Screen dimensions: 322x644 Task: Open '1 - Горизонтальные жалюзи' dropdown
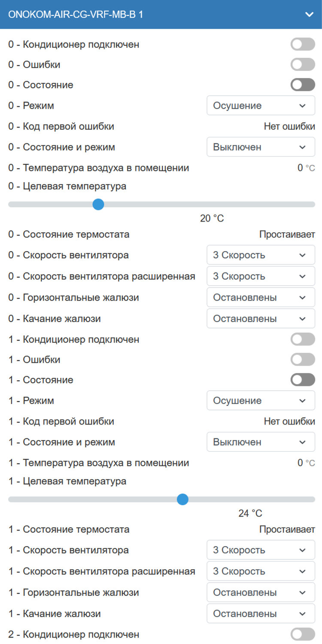coord(261,592)
